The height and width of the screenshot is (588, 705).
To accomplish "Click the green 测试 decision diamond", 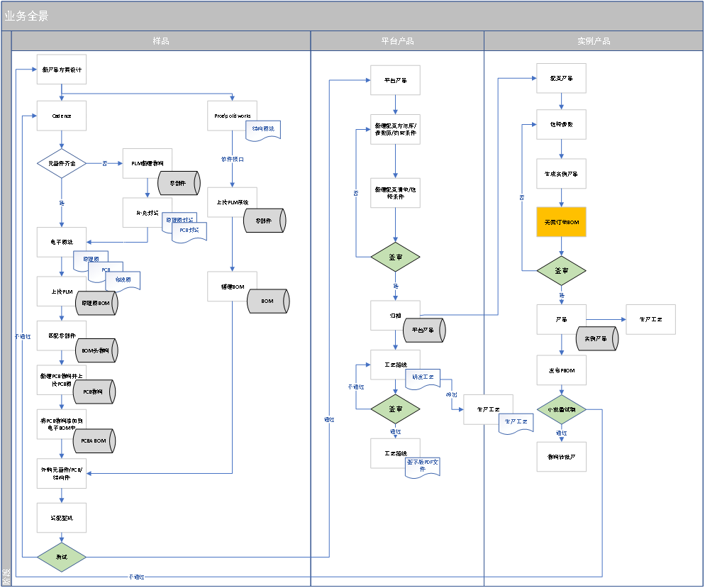I will 62,557.
